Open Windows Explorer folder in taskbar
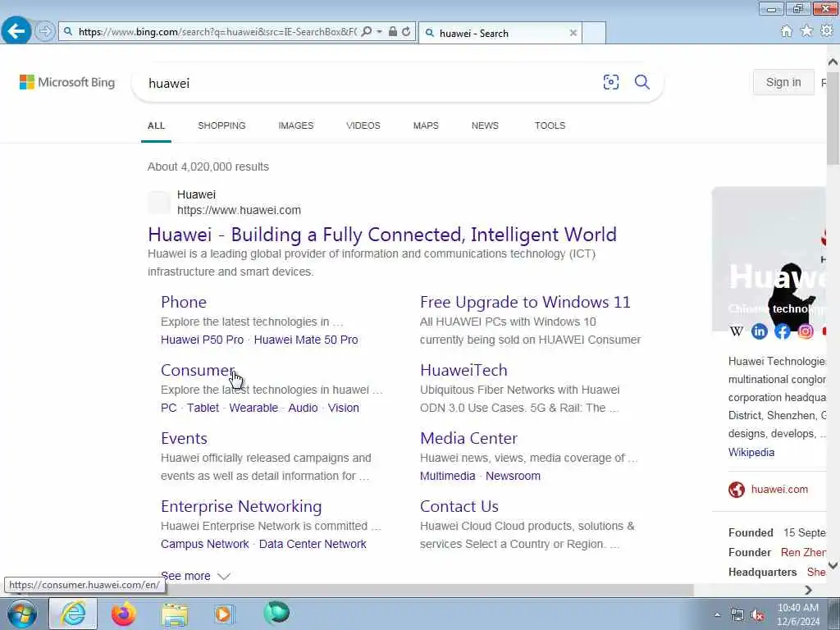This screenshot has height=630, width=840. [176, 614]
